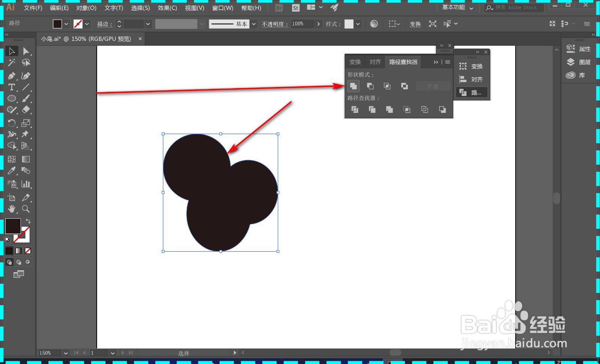The image size is (600, 364).
Task: Open the Recolor Artwork wheel icon
Action: coord(374,24)
